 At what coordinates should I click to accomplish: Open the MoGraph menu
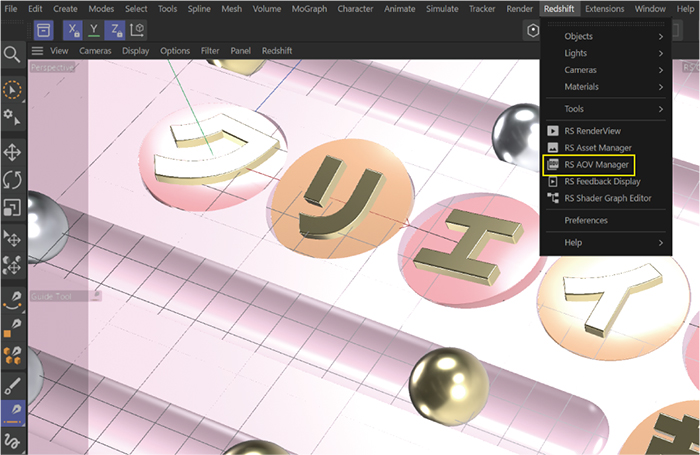pos(308,8)
